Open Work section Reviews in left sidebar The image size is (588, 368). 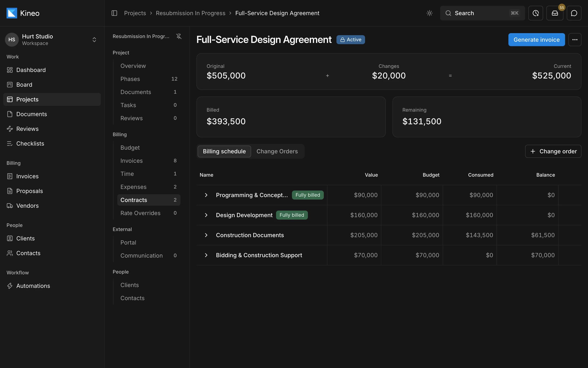tap(52, 129)
